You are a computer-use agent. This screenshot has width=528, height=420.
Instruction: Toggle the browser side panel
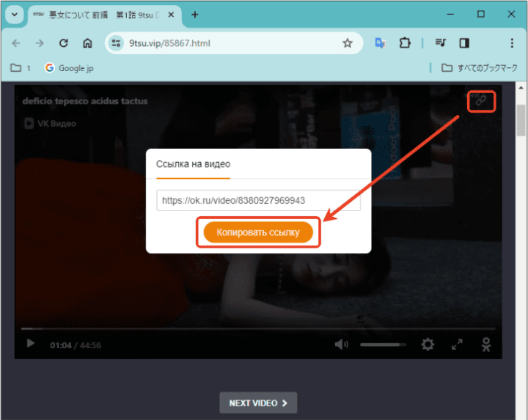pyautogui.click(x=464, y=43)
